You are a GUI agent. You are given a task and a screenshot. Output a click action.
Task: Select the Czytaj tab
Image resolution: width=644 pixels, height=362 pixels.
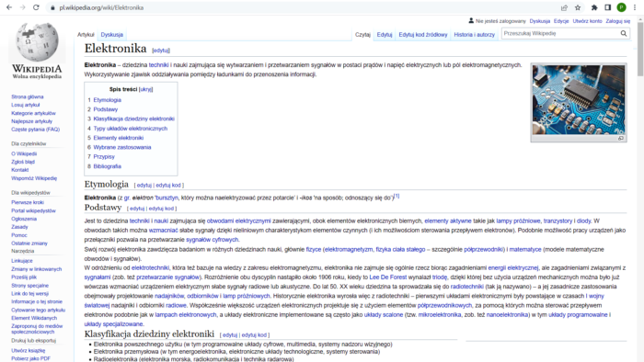(x=362, y=35)
